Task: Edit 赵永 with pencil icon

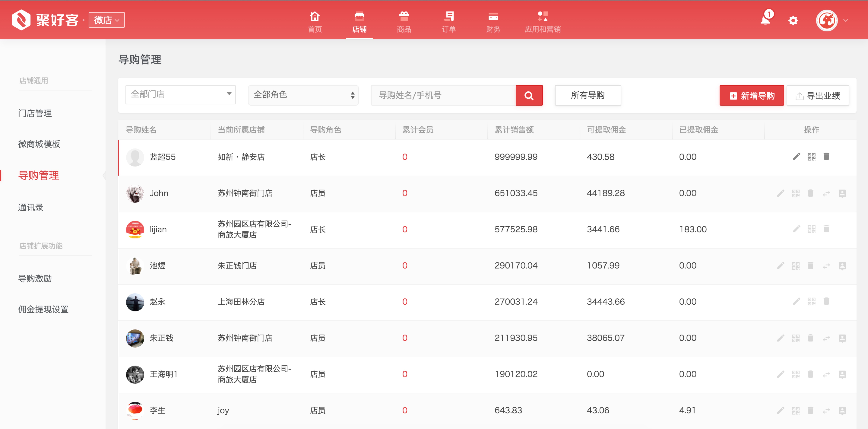Action: click(796, 301)
